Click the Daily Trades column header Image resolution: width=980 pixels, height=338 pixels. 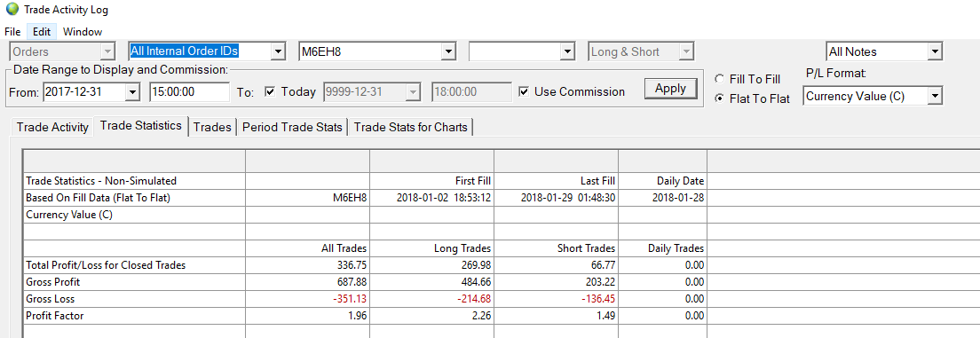click(662, 248)
